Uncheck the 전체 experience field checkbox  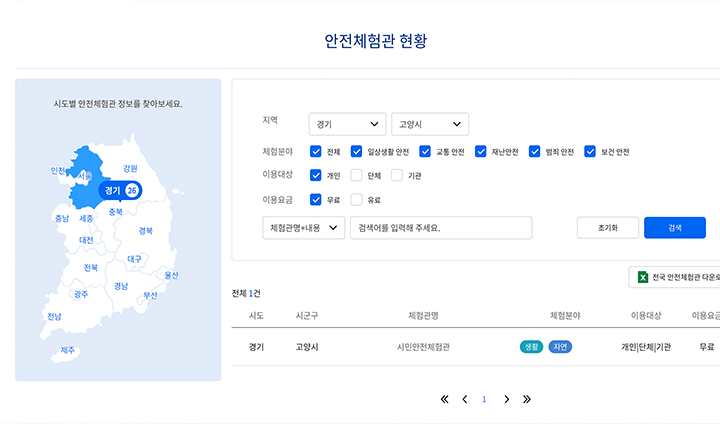tap(315, 152)
